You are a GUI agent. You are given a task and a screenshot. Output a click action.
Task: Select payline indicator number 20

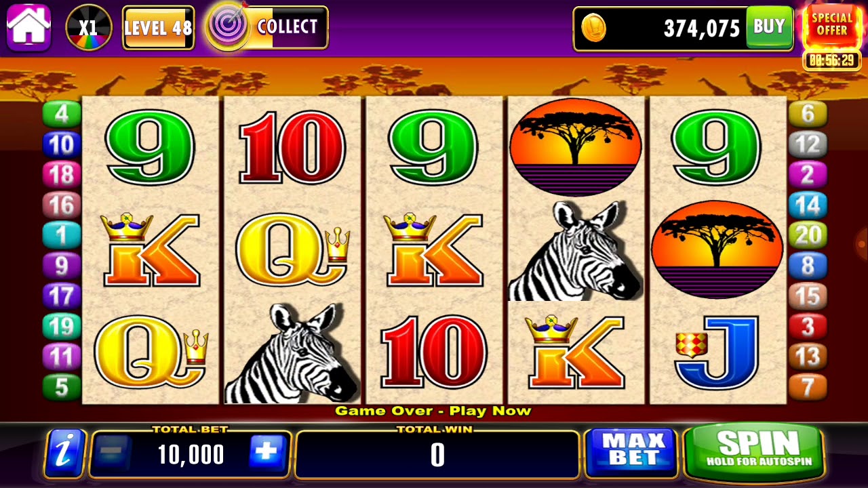pos(808,235)
